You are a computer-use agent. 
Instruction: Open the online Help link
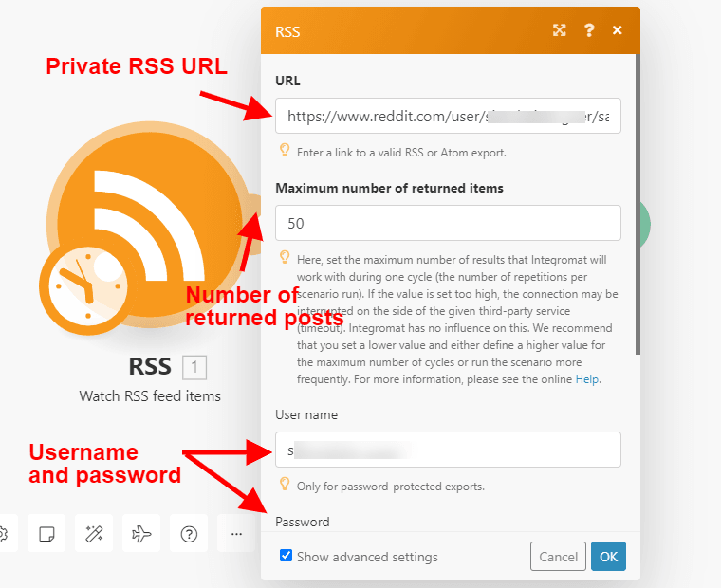(587, 379)
